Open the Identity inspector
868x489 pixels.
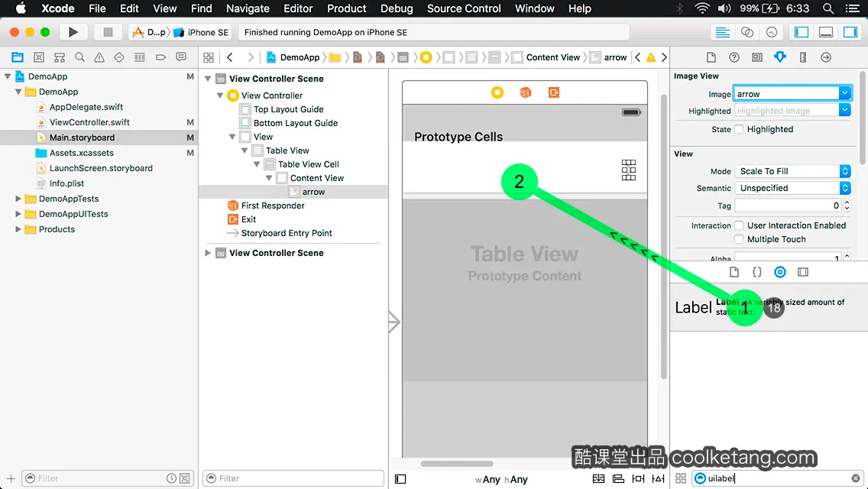tap(756, 57)
